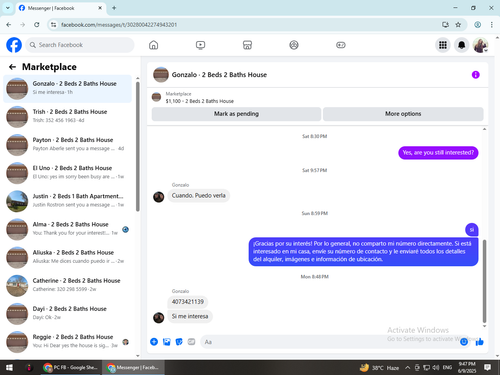Show hidden system tray icons chevron
This screenshot has width=500, height=375.
pyautogui.click(x=407, y=367)
